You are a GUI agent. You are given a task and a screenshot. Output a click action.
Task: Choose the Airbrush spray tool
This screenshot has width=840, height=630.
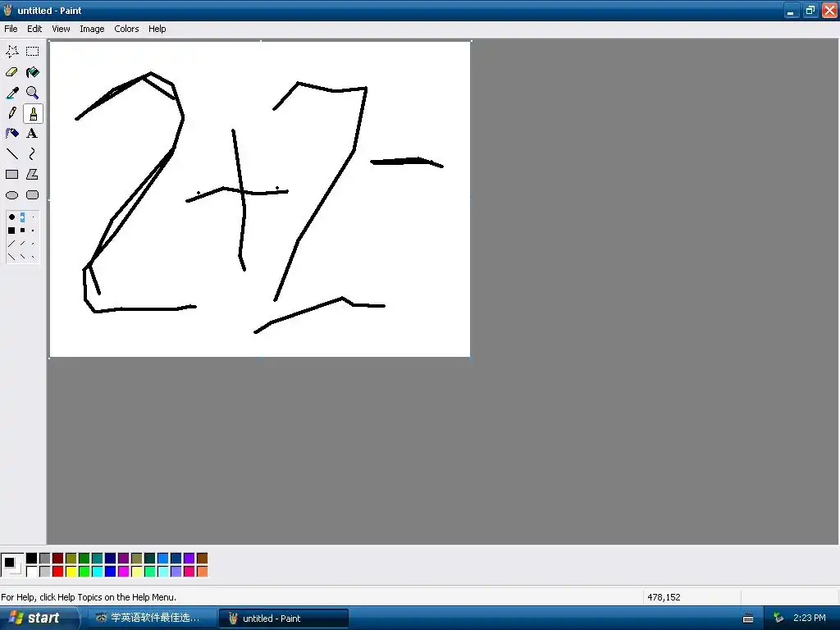coord(11,134)
